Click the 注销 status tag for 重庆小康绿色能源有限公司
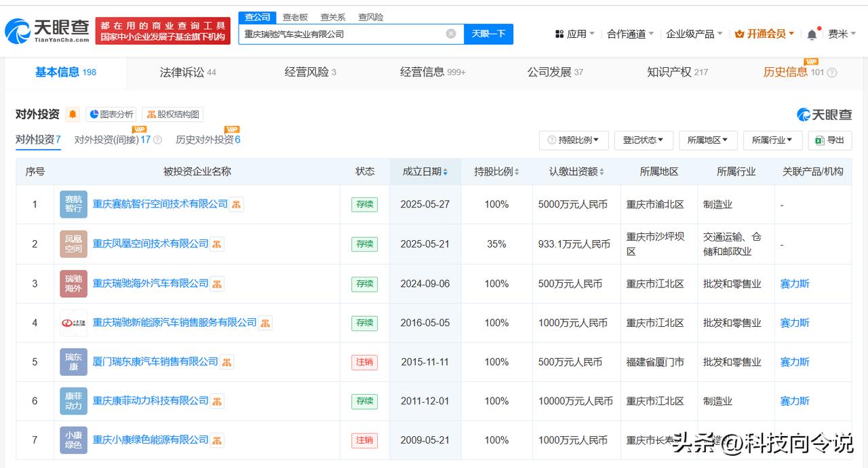The image size is (868, 468). pyautogui.click(x=364, y=440)
